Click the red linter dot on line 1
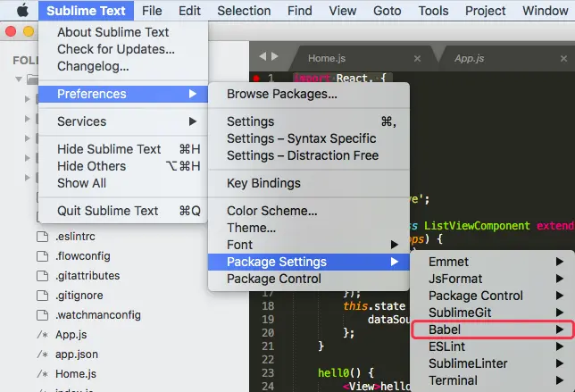This screenshot has width=575, height=392. pos(256,78)
